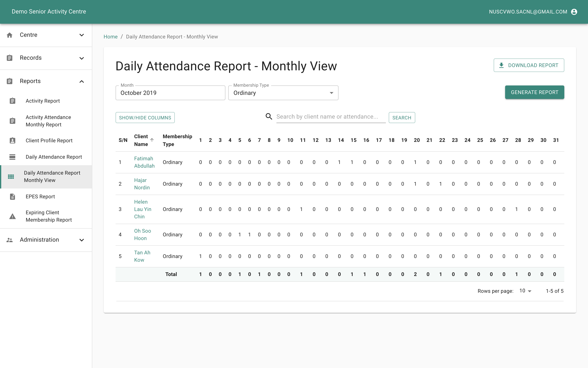This screenshot has width=588, height=368.
Task: Click the Show/Hide Columns button
Action: click(145, 118)
